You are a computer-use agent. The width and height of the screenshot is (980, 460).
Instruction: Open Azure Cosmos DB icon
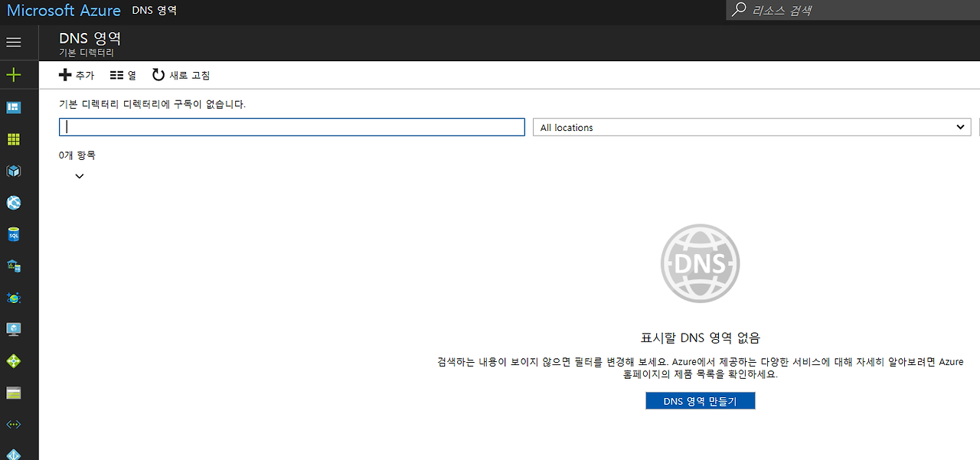[13, 297]
